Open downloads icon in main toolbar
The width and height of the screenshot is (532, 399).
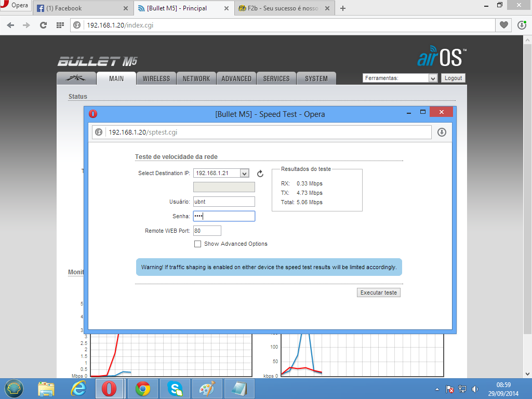(x=522, y=25)
